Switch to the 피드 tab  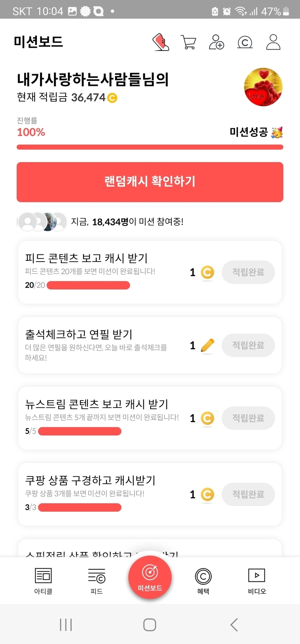pyautogui.click(x=97, y=581)
